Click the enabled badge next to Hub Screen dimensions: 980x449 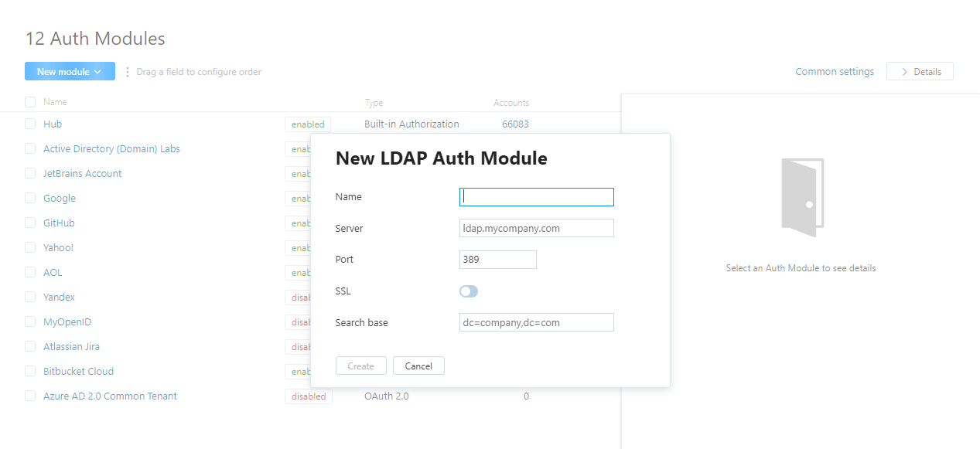(307, 124)
